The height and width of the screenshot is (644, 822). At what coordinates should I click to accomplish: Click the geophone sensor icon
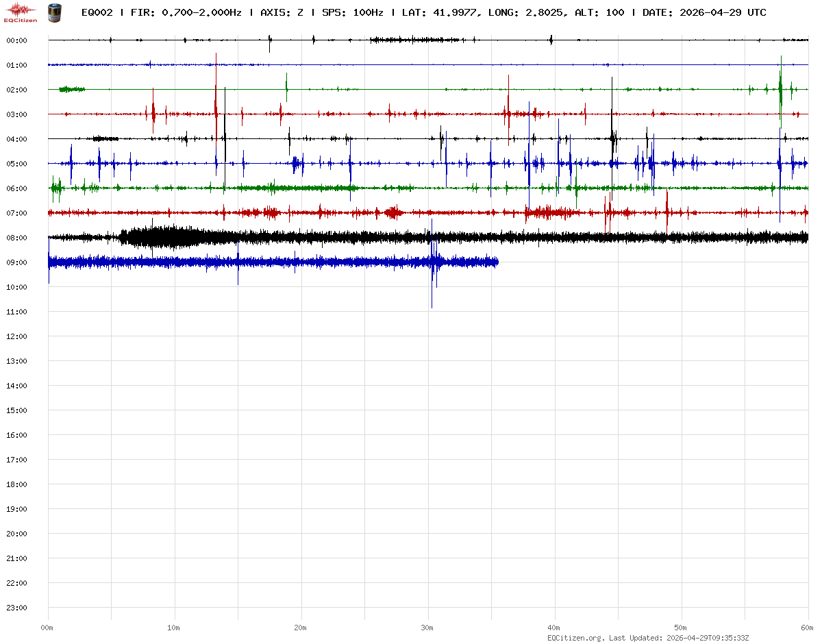53,12
